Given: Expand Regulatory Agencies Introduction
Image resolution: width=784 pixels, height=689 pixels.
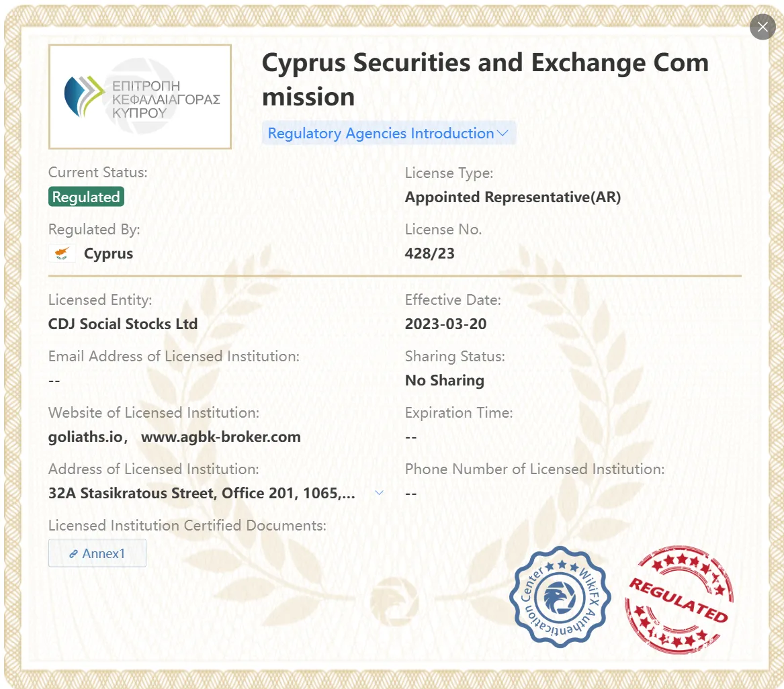Looking at the screenshot, I should coord(388,133).
